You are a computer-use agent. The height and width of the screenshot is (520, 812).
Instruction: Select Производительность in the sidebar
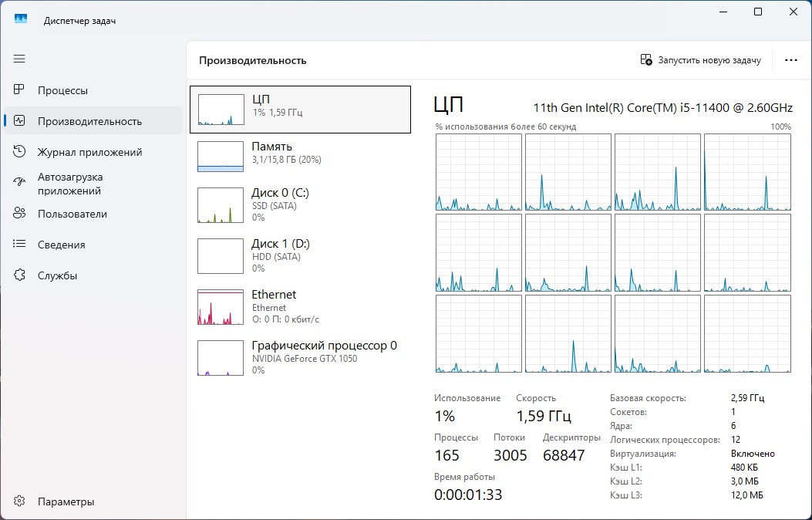[93, 120]
